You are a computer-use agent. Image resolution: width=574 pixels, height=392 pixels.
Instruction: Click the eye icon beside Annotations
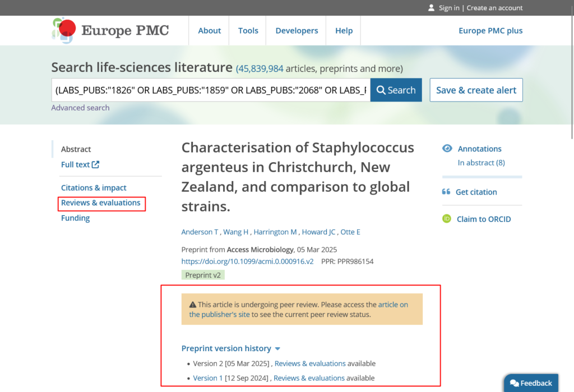click(x=447, y=149)
